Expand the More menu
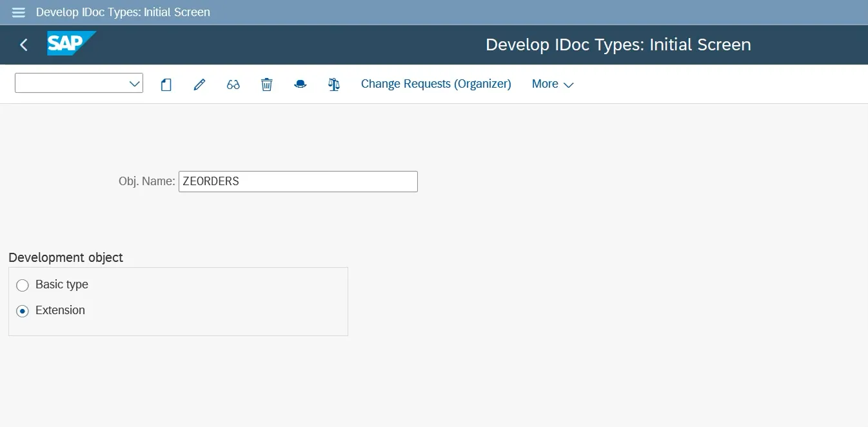 552,84
